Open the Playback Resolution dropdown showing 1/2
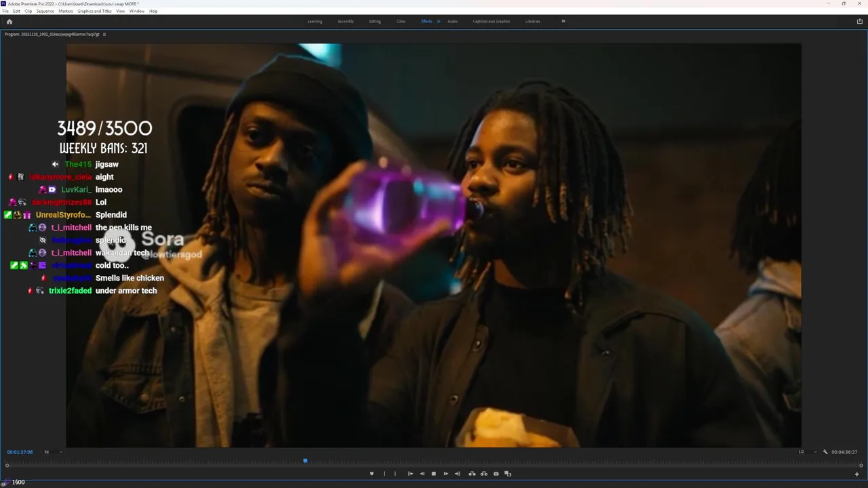 click(x=807, y=452)
